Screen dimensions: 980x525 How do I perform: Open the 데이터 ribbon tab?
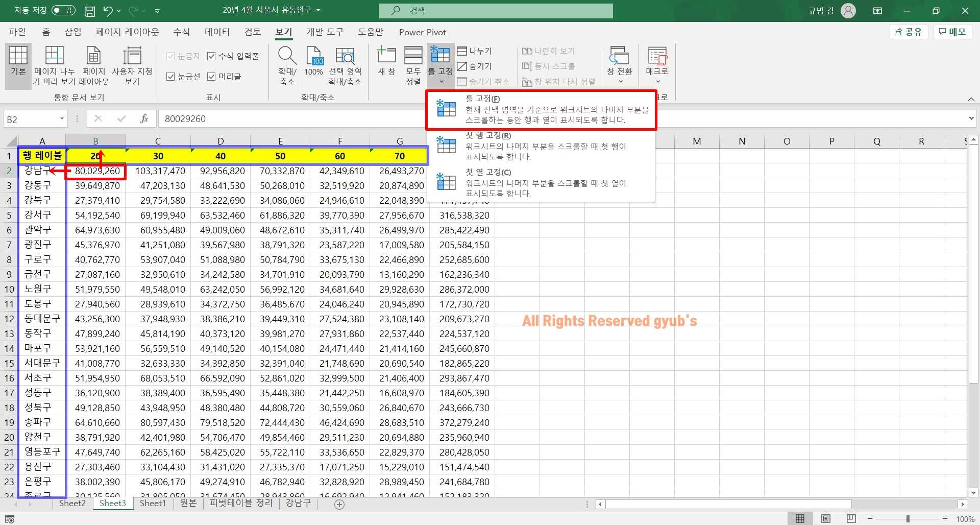(x=217, y=32)
